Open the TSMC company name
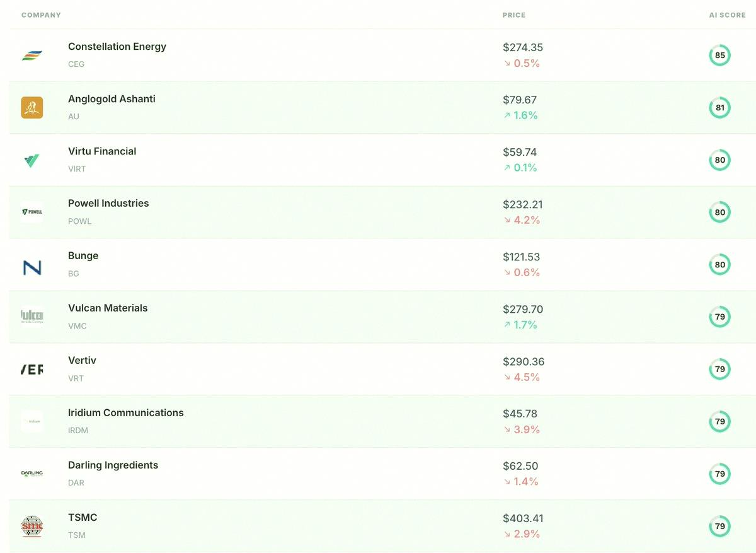This screenshot has height=553, width=756. [x=83, y=518]
